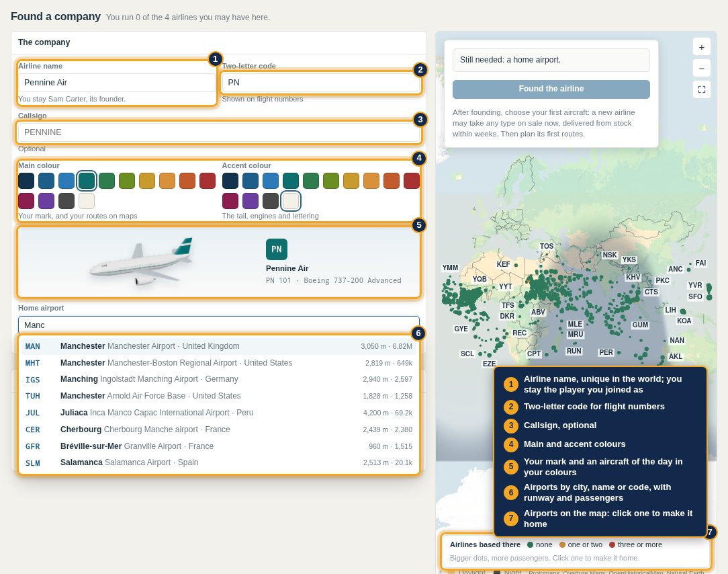Viewport: 728px width, 574px height.
Task: Click the AKL airport label on map
Action: coord(676,356)
